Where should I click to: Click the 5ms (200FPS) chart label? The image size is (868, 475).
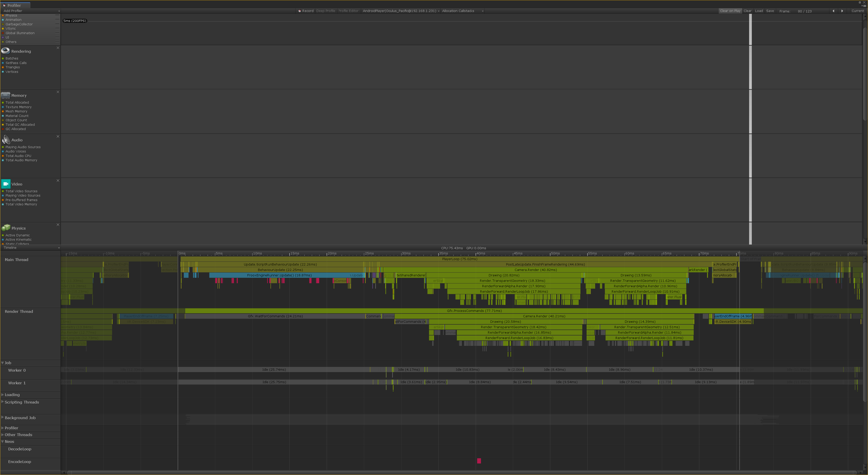pyautogui.click(x=75, y=21)
